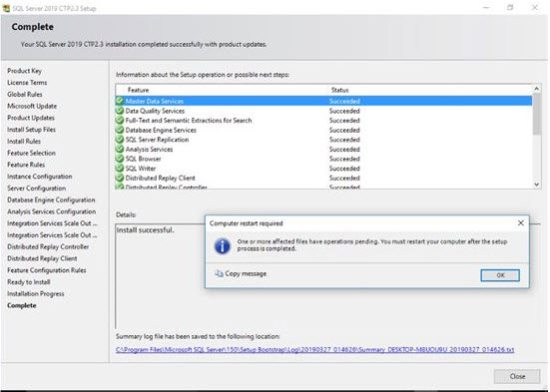Image resolution: width=550 pixels, height=392 pixels.
Task: Click the green check icon beside Master Data Services
Action: [x=120, y=101]
